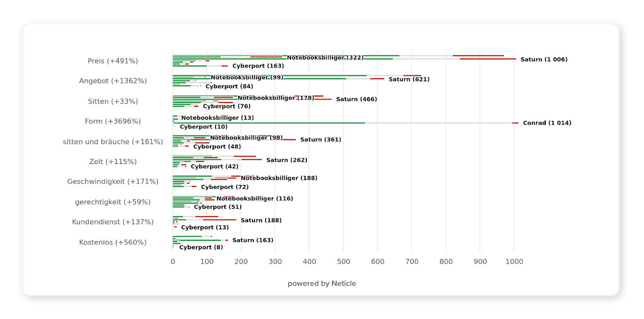Screen dimensions: 644x319
Task: Click the x-axis tick label 900
Action: (x=480, y=262)
